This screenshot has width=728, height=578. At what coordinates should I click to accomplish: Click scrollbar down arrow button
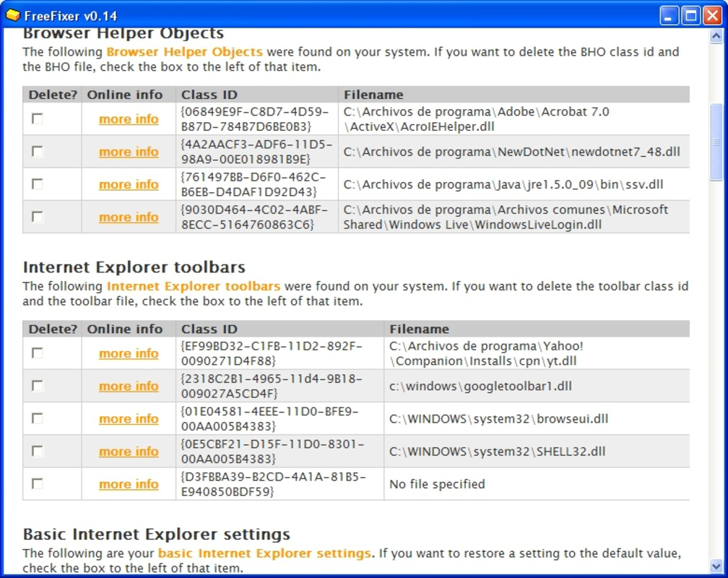716,566
